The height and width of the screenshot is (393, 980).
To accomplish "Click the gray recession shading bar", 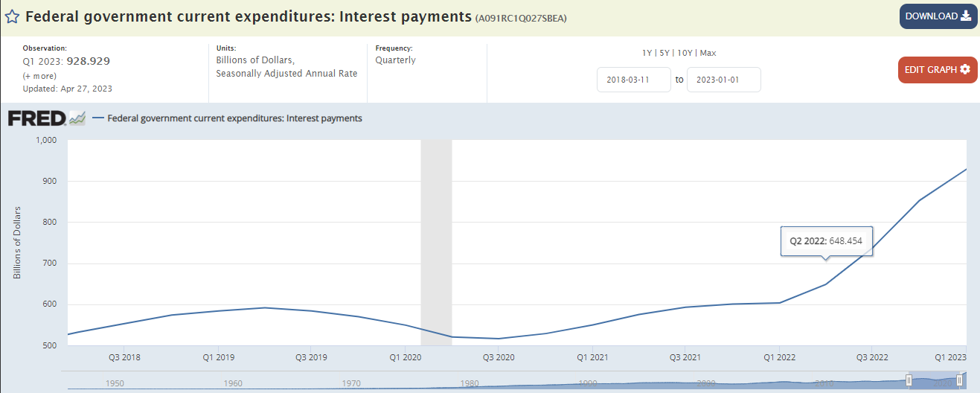I will tap(437, 243).
